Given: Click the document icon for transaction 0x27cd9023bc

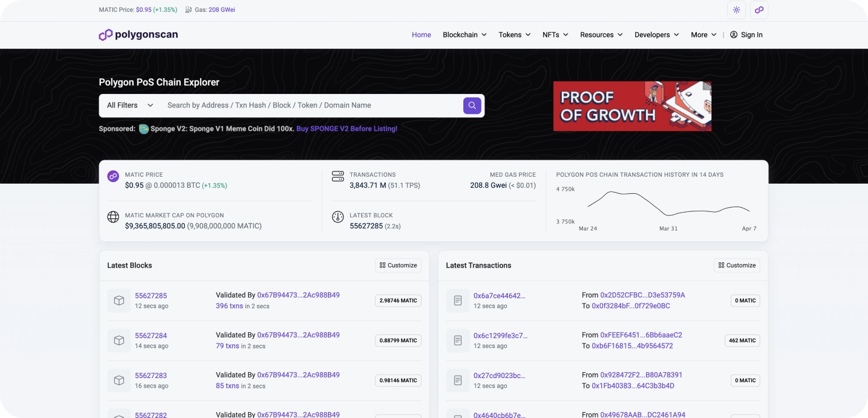Looking at the screenshot, I should pyautogui.click(x=457, y=380).
